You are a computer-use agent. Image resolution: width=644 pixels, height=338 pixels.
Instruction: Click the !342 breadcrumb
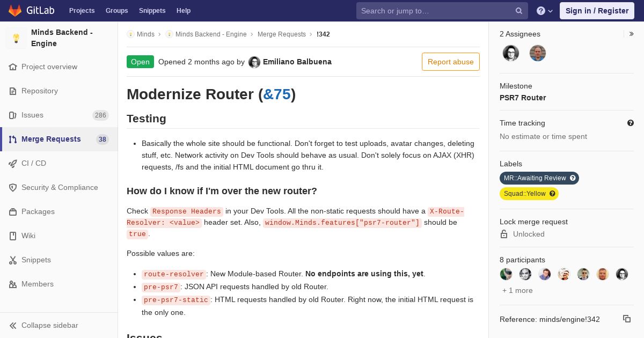click(323, 34)
